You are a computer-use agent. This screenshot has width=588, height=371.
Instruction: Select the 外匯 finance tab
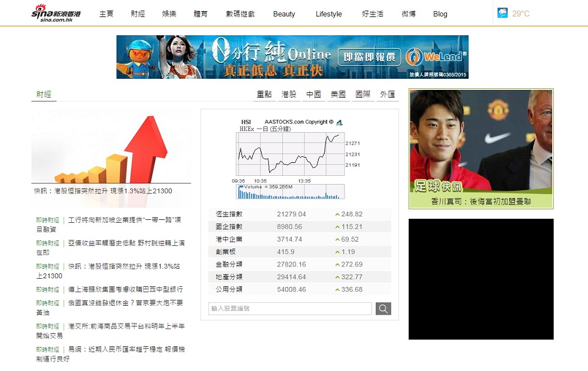(387, 94)
